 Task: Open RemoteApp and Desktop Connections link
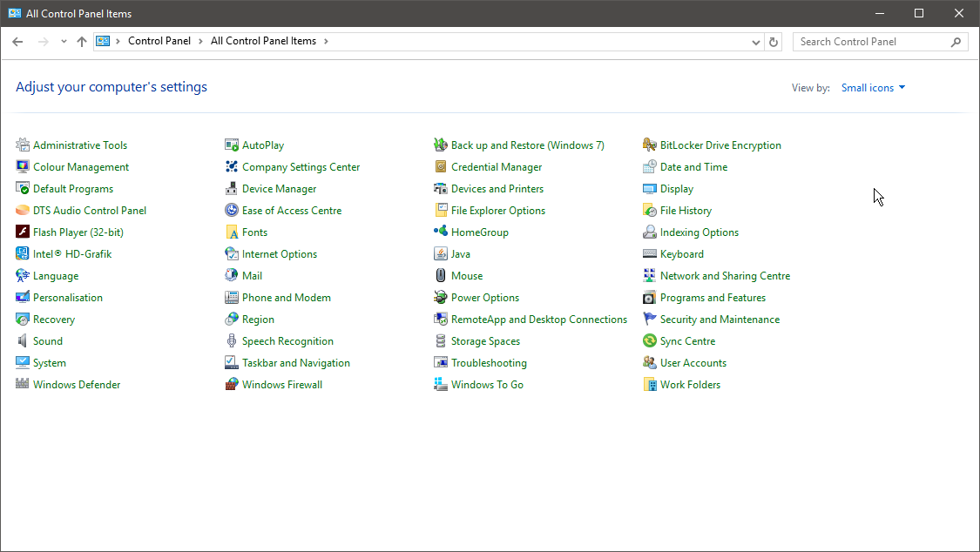click(538, 320)
